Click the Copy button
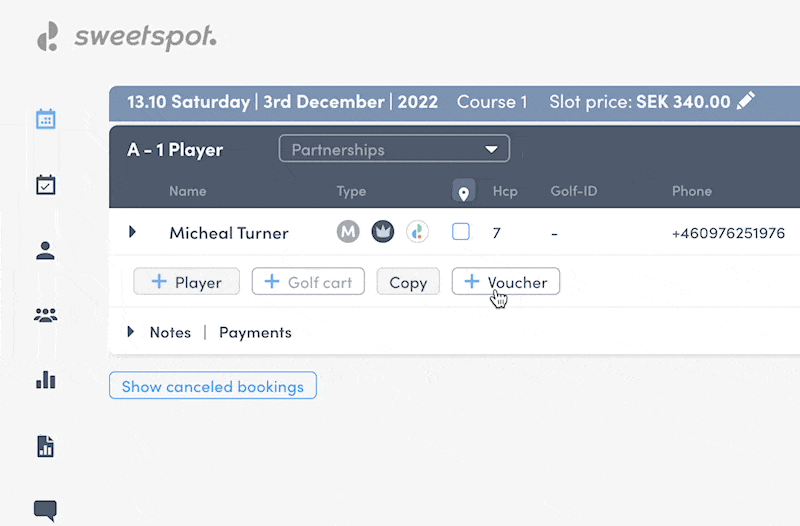800x526 pixels. click(408, 282)
